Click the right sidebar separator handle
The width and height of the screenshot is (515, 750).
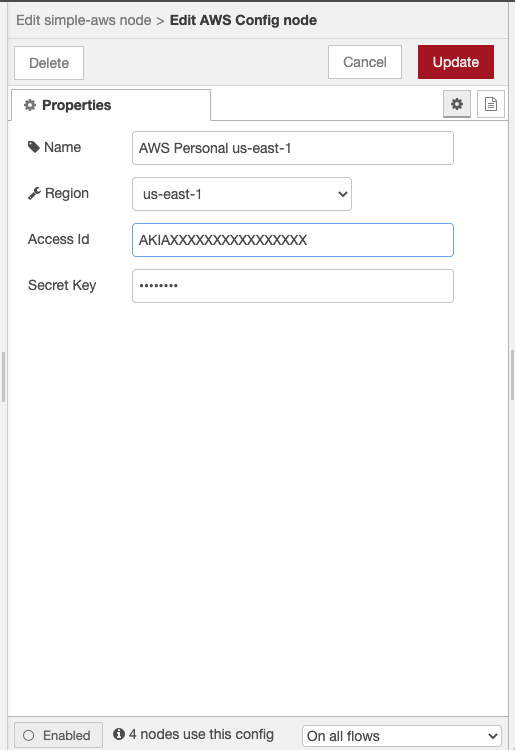512,375
